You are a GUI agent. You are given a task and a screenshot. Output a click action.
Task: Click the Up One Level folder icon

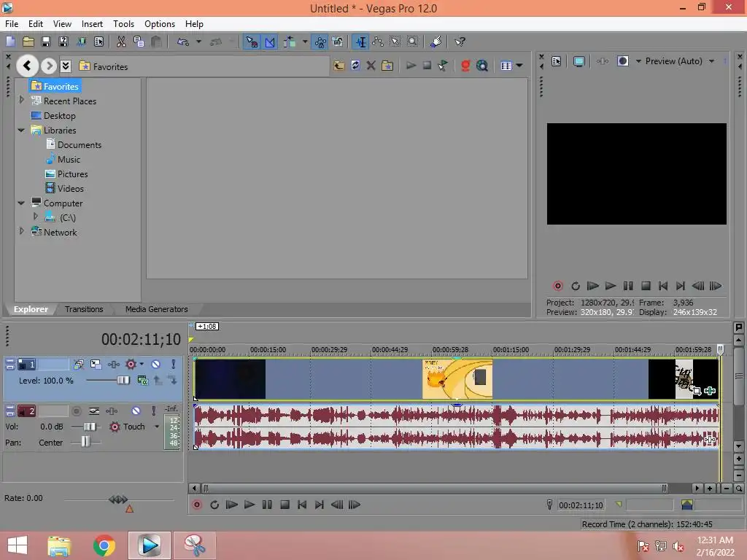click(x=338, y=66)
